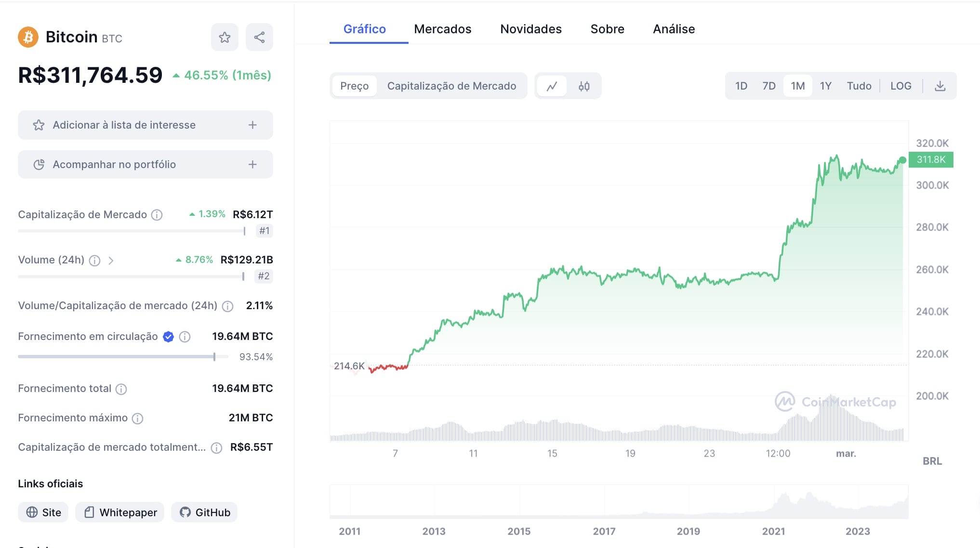Set chart range to 1Y

coord(826,86)
